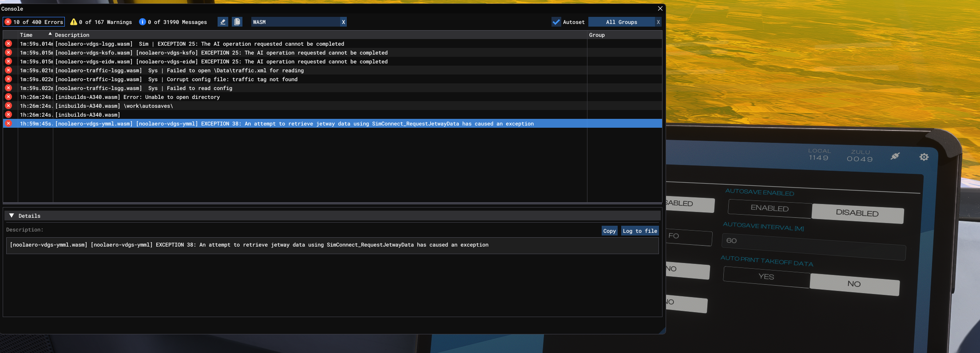Click the eraser clear-console icon
This screenshot has width=980, height=353.
(x=223, y=22)
